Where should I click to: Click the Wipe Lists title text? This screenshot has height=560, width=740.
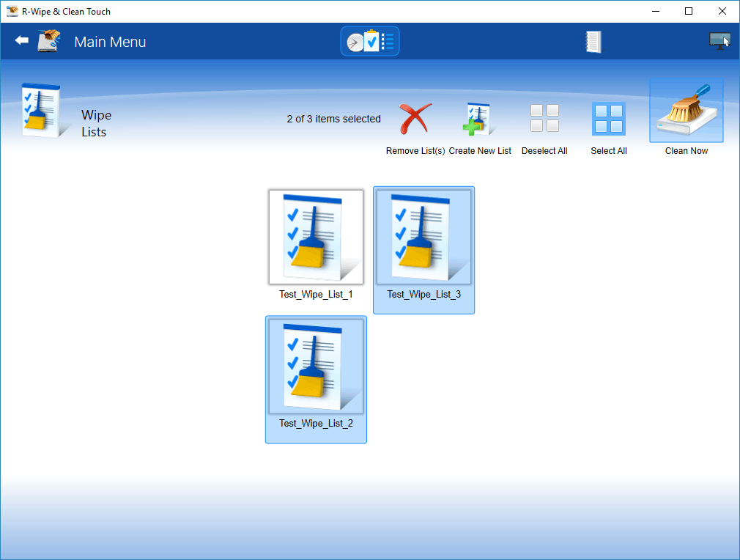(x=96, y=123)
